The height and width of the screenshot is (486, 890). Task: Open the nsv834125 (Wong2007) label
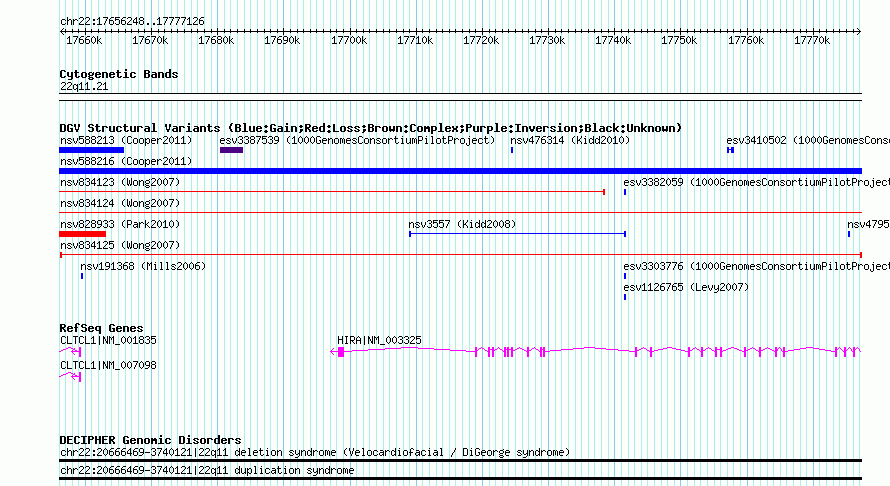click(120, 245)
